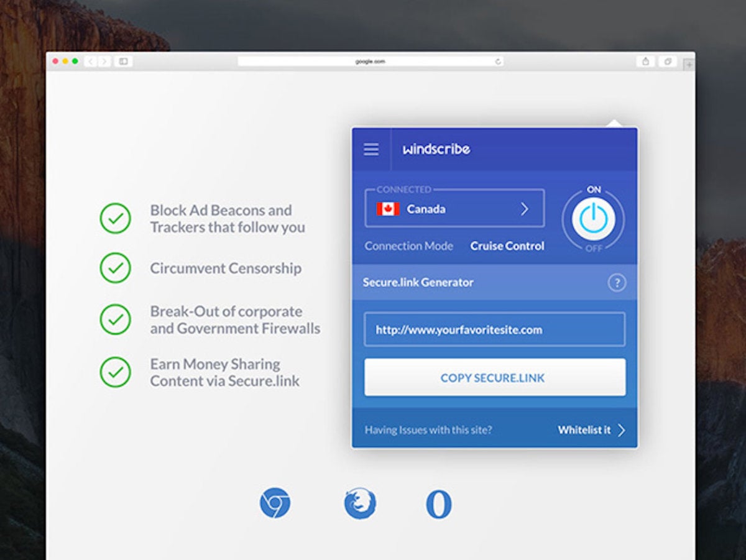Click the Safari back navigation arrow

[x=91, y=62]
